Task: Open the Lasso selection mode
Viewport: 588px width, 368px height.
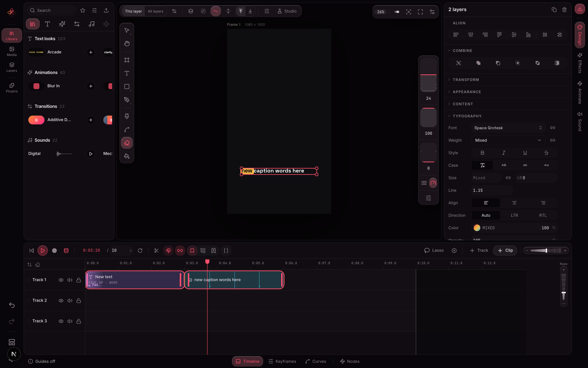Action: click(434, 251)
